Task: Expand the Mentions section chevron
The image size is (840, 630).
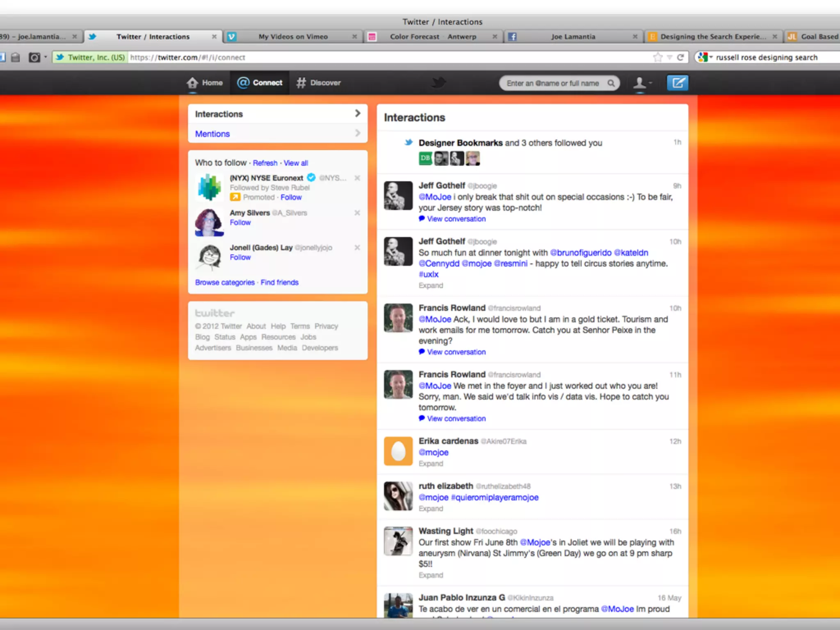Action: pyautogui.click(x=358, y=133)
